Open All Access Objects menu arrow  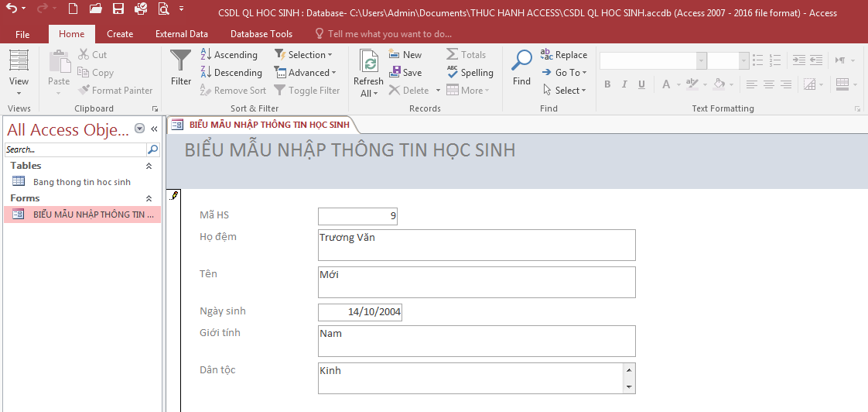click(x=139, y=129)
